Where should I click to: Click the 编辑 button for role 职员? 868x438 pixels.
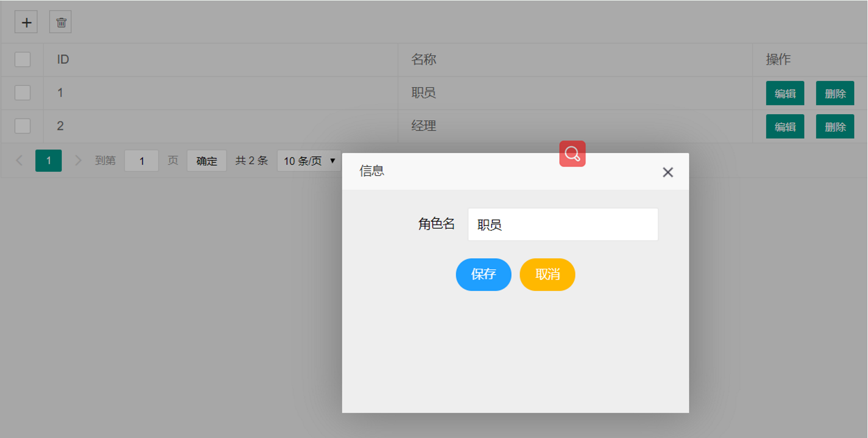[x=785, y=93]
